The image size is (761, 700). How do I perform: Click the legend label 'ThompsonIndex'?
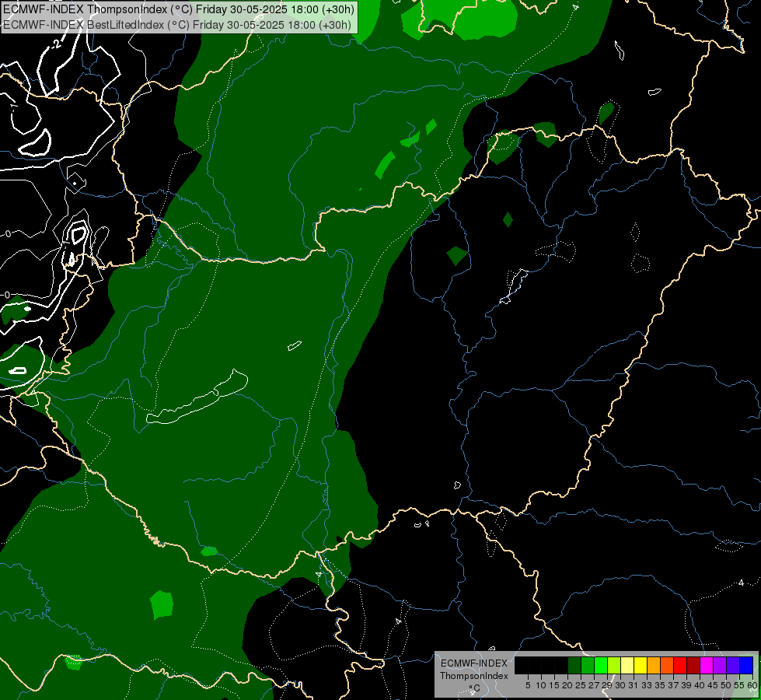(x=474, y=676)
